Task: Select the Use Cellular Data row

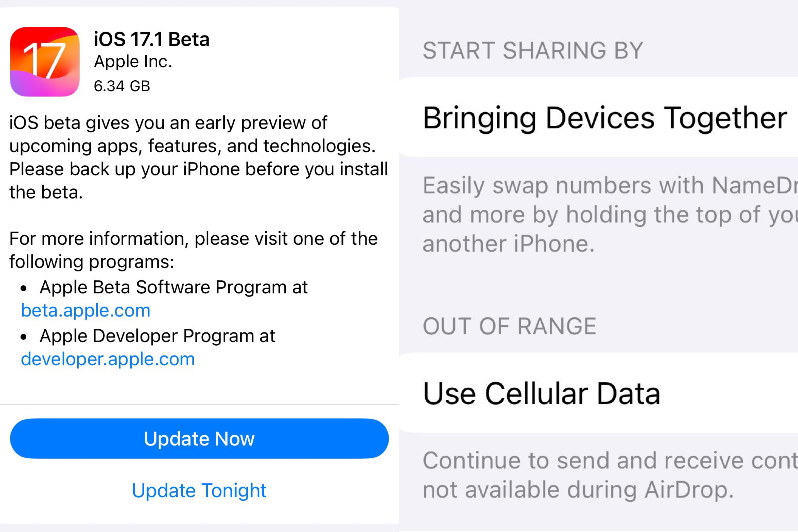Action: click(599, 393)
